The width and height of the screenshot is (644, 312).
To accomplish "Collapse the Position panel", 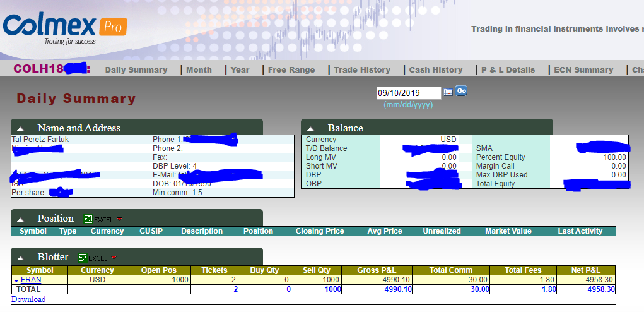I will coord(21,219).
